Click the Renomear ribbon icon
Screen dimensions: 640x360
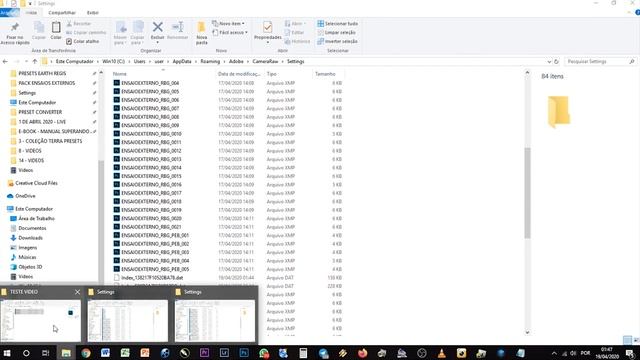pyautogui.click(x=178, y=27)
